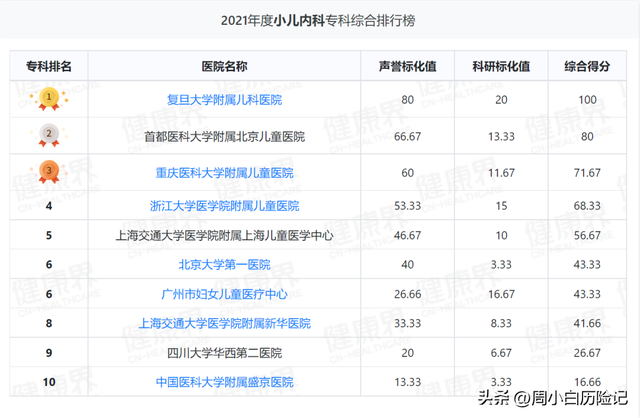Screen dimensions: 640x418
Task: Select research value 3.33 for 盛京医院
Action: pos(501,382)
